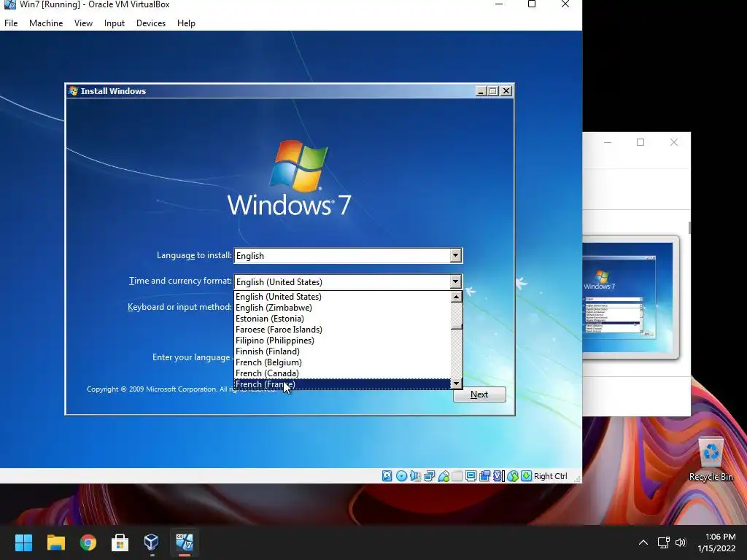
Task: Pick Filipino (Philippines) from the list
Action: tap(342, 341)
